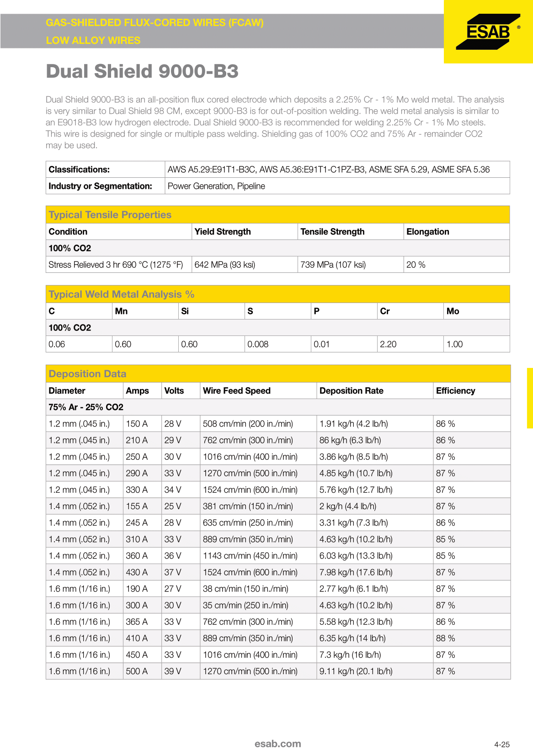Click the '39 V' volts cell
The height and width of the screenshot is (756, 533).
181,671
